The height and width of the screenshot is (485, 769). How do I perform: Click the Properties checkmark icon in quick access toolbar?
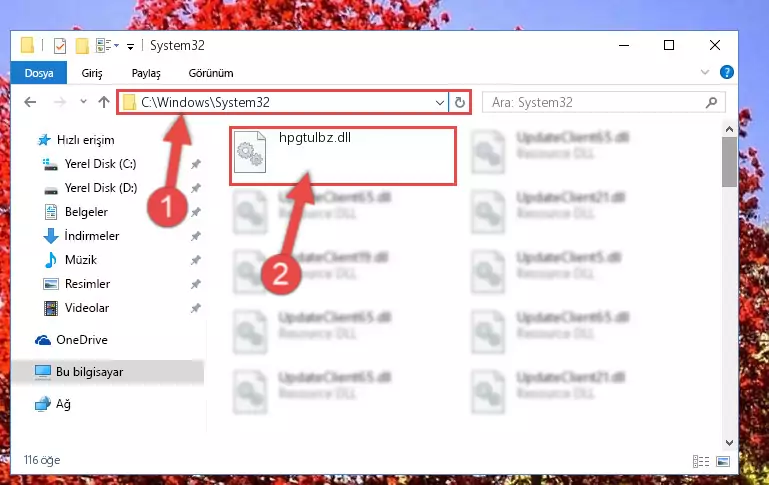60,46
